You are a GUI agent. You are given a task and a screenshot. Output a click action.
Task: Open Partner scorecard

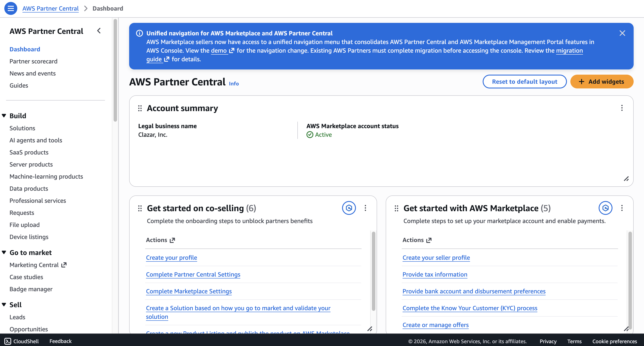click(33, 61)
